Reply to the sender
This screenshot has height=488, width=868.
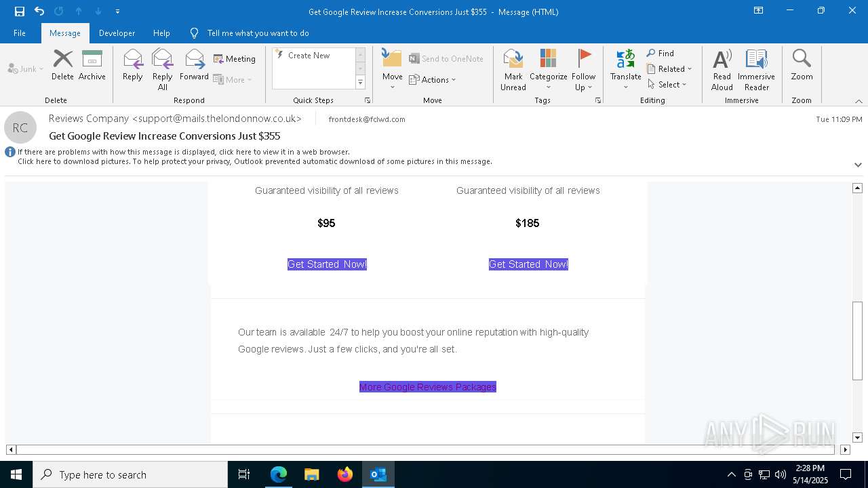tap(133, 65)
